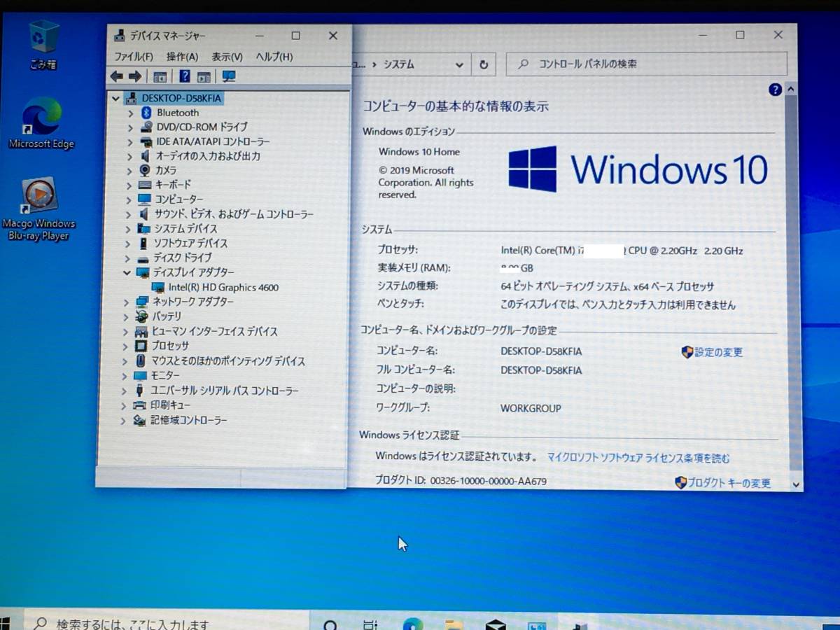This screenshot has height=630, width=840.
Task: Click the Back arrow in Device Manager toolbar
Action: pyautogui.click(x=117, y=76)
